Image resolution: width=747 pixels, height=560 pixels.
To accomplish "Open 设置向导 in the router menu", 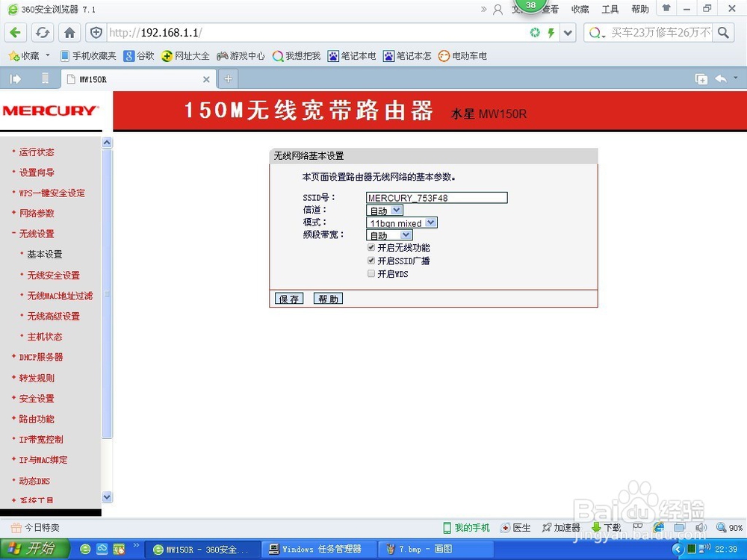I will point(37,172).
